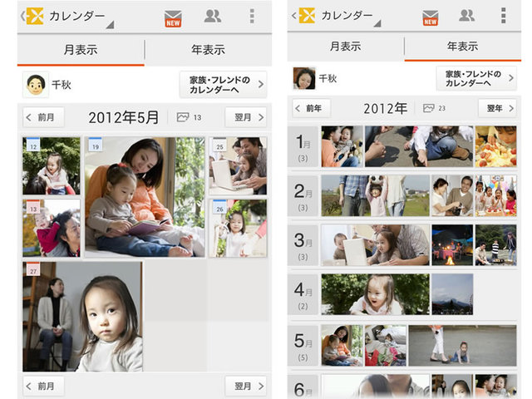Open 6月 last photo of mother and baby
Viewport: 532px width, 399px height.
point(495,387)
